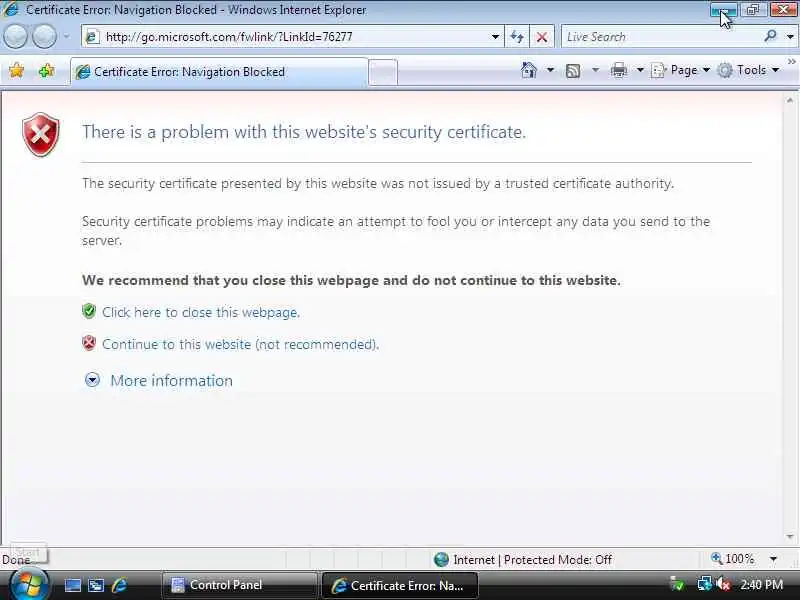Open the Page menu

click(681, 70)
